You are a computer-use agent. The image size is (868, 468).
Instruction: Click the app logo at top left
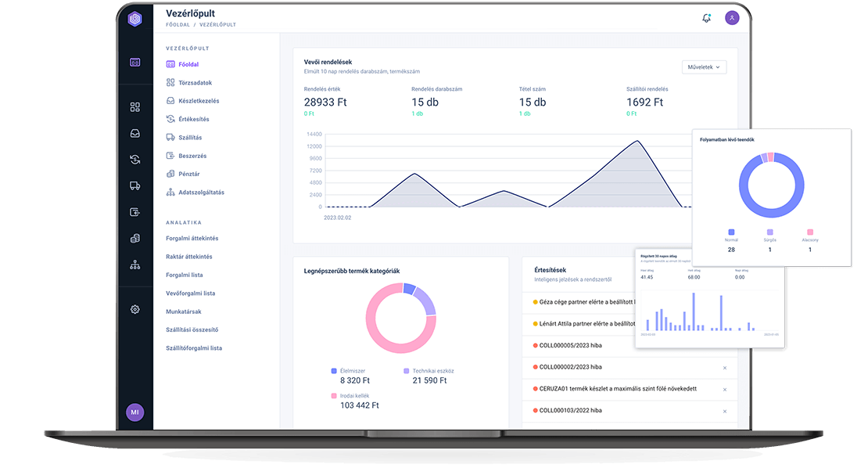[x=135, y=19]
